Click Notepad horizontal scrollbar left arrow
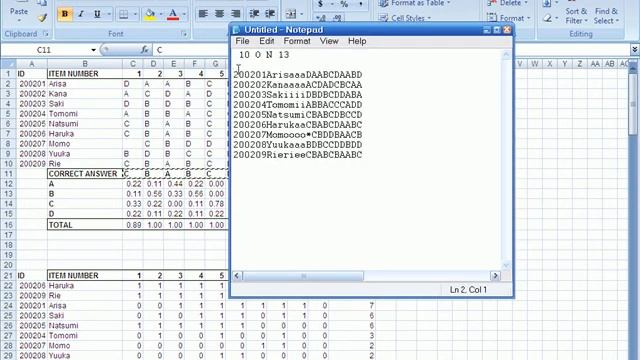Screen dimensions: 640x360 (237, 276)
